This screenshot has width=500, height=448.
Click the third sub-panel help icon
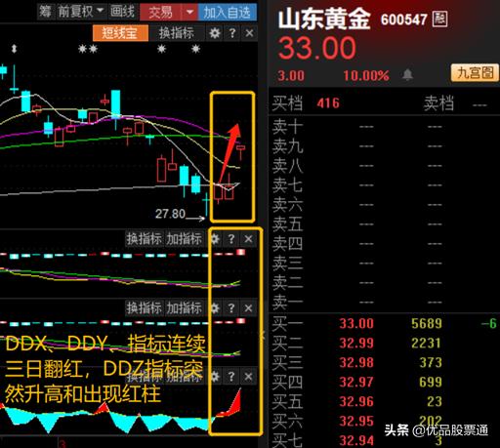point(231,377)
